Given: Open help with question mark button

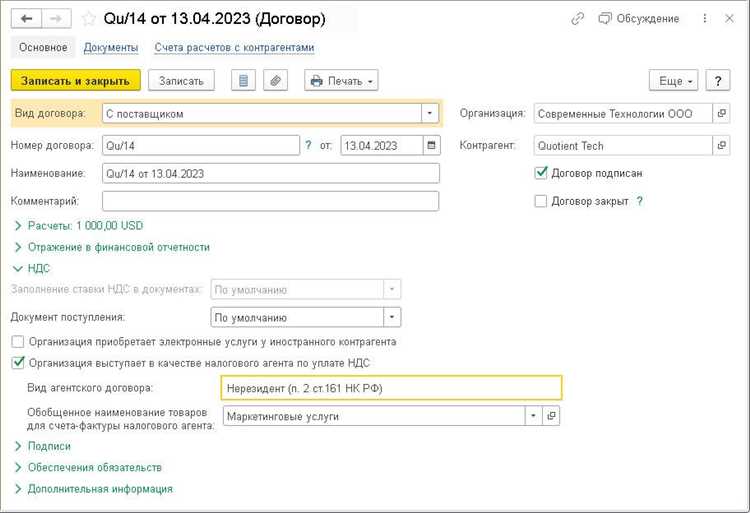Looking at the screenshot, I should 717,81.
